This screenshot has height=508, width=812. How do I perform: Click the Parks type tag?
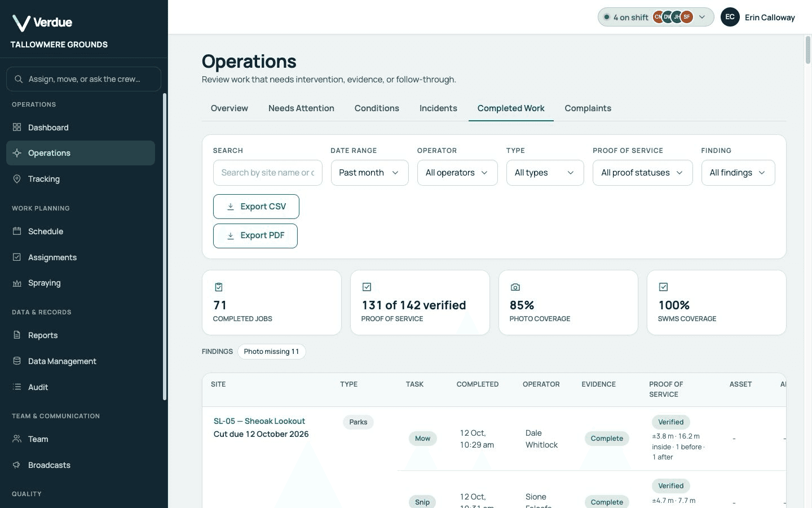358,422
